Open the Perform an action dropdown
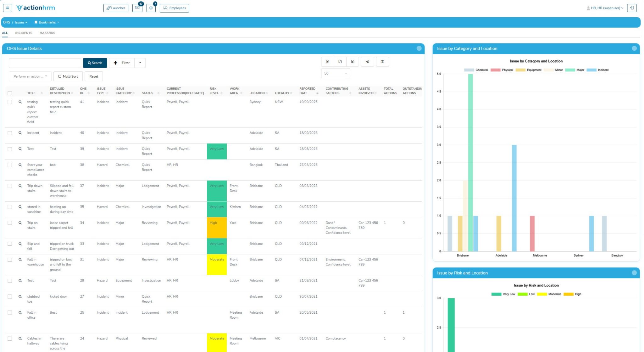Image resolution: width=644 pixels, height=352 pixels. (30, 76)
